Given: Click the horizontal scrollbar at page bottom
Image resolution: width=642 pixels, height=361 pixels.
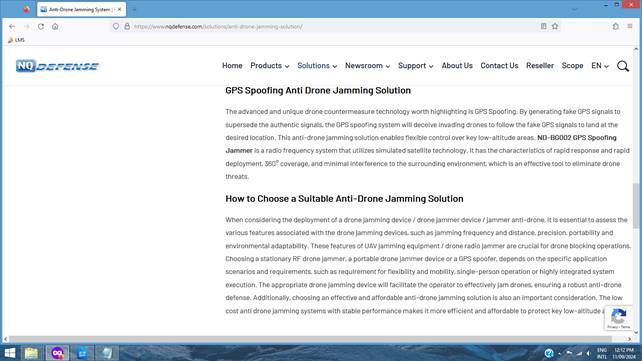Looking at the screenshot, I should point(310,339).
